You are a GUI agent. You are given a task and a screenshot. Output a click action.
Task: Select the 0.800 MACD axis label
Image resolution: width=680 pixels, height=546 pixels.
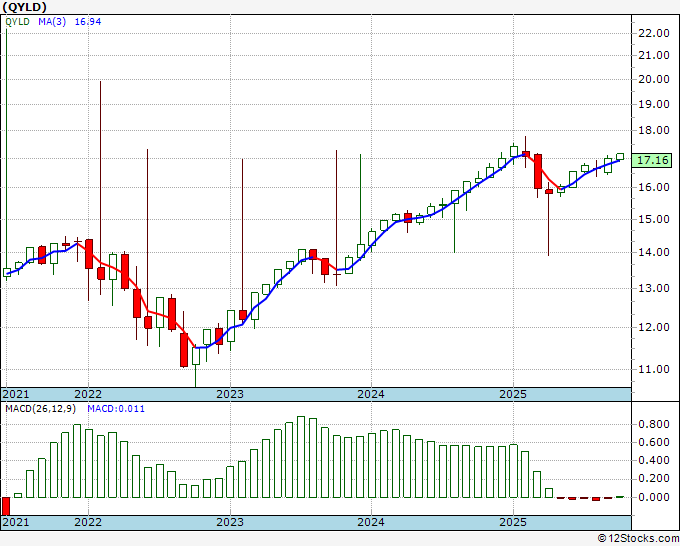654,424
